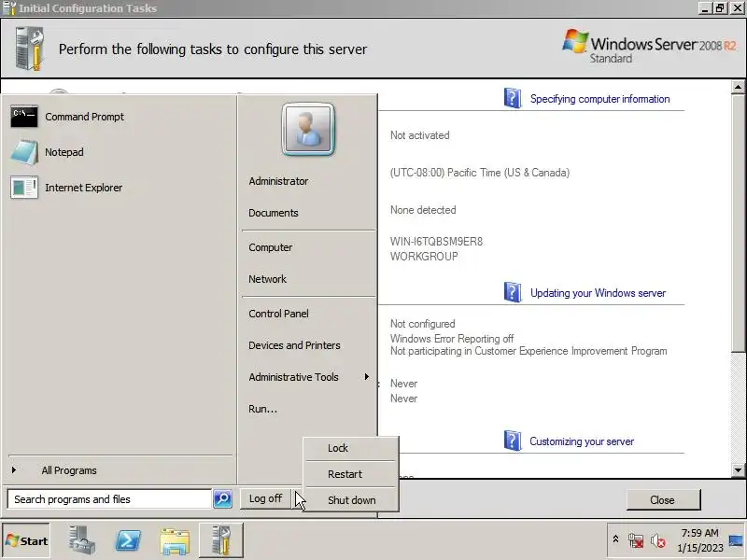
Task: Select the Pacific Time zone text
Action: pos(480,173)
